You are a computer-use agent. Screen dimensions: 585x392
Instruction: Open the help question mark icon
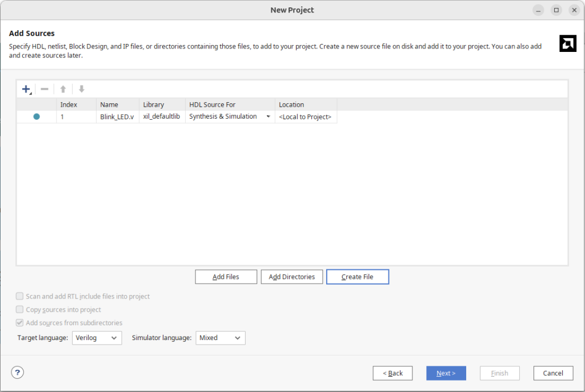click(x=18, y=373)
